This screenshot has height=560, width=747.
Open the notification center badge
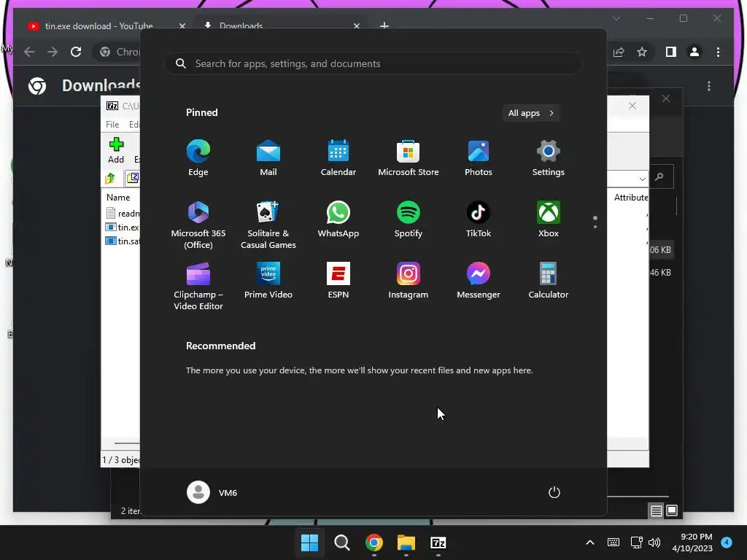tap(727, 542)
